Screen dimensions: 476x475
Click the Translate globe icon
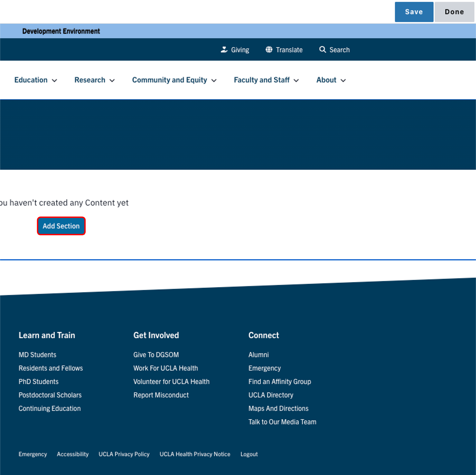tap(269, 50)
